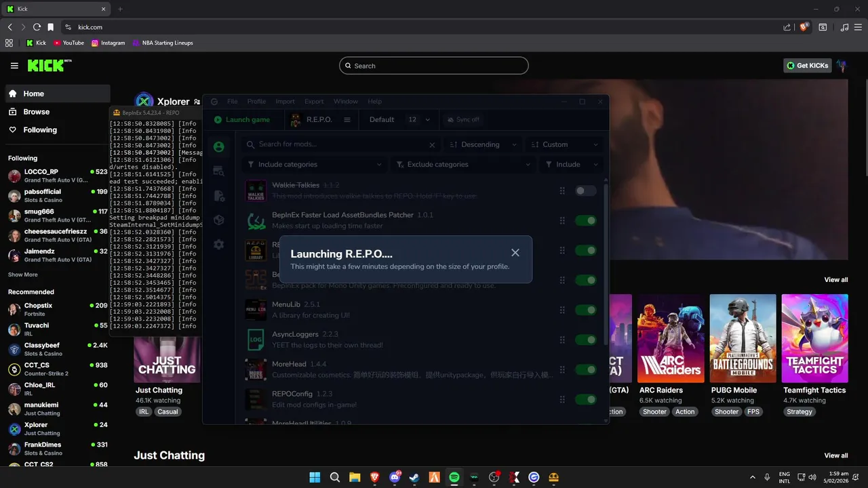Grab drag handle for AsyncLoggers mod
Viewport: 868px width, 488px height.
(x=562, y=340)
